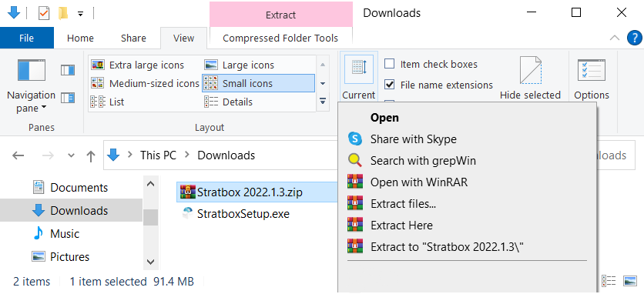Collapse the ribbon with the chevron
Viewport: 644px width, 294px height.
[615, 38]
